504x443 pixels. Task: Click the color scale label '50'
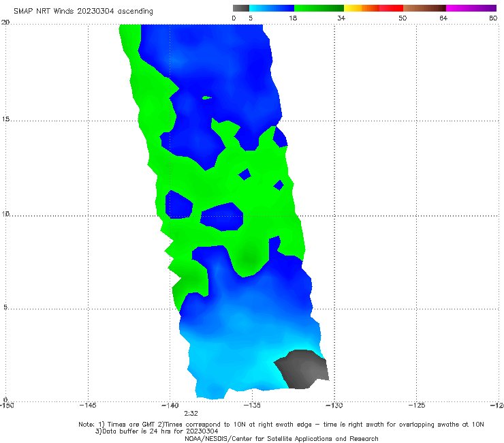403,18
